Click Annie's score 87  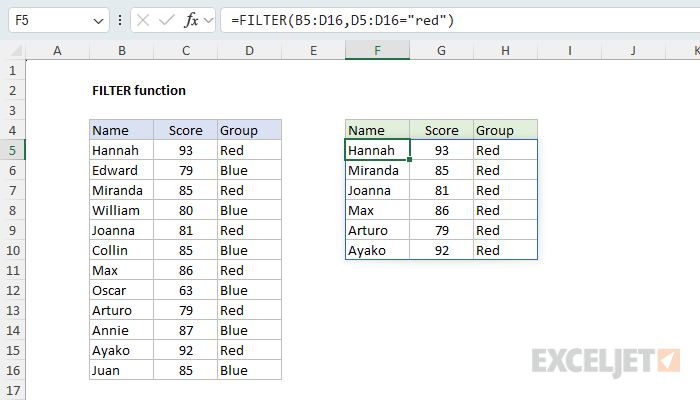(186, 330)
